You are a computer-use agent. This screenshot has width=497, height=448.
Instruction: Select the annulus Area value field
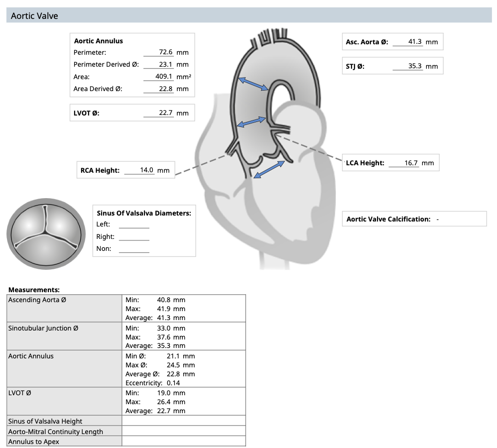point(158,77)
